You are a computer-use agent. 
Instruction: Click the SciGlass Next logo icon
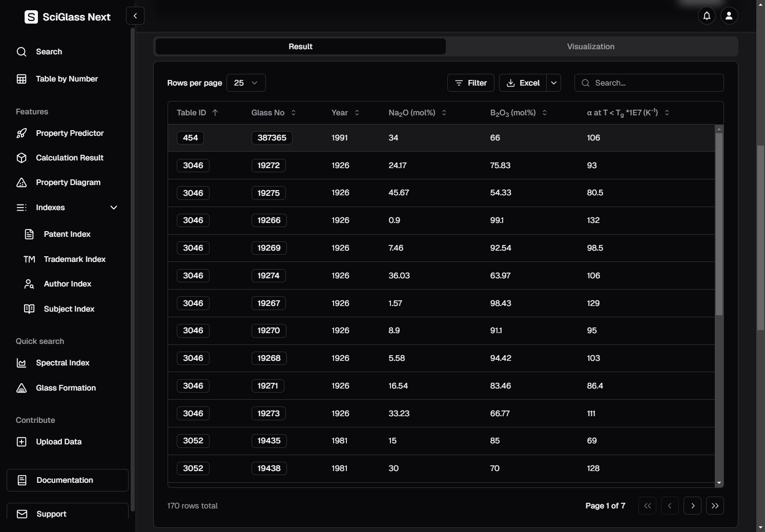pyautogui.click(x=31, y=17)
